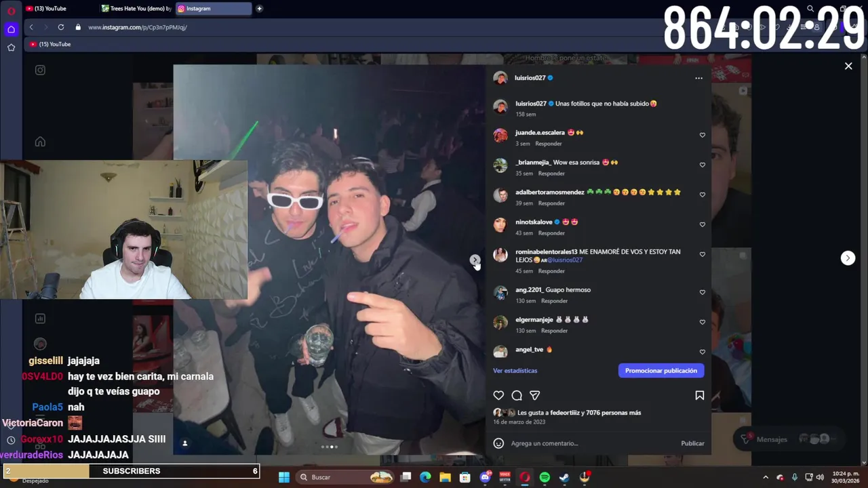Open Windows Start menu
This screenshot has width=868, height=488.
[284, 477]
